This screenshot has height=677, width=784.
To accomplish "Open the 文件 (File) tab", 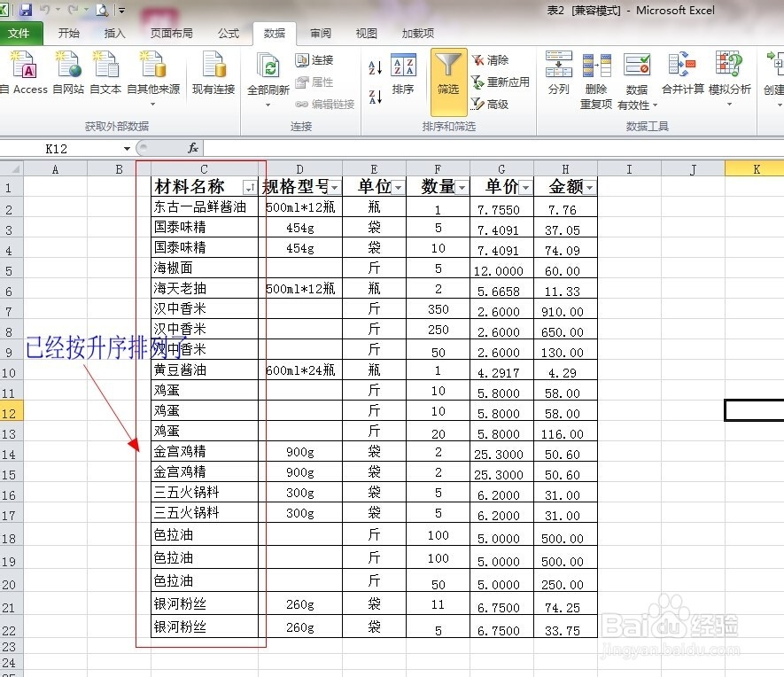I will [x=19, y=34].
